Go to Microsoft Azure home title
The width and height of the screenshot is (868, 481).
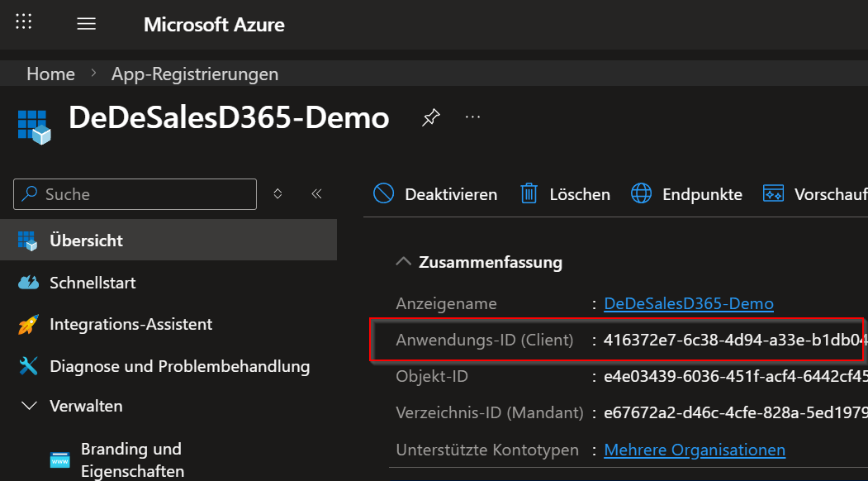point(214,25)
